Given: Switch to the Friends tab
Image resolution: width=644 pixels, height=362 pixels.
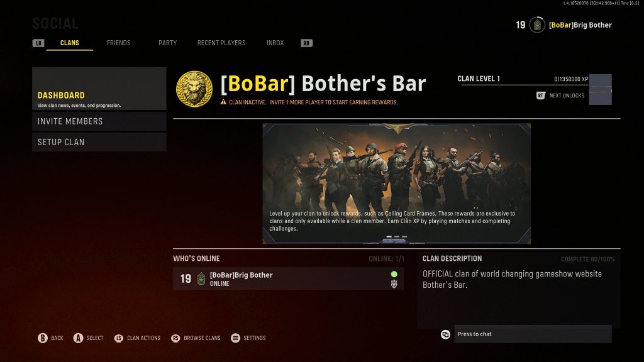Looking at the screenshot, I should click(x=119, y=43).
